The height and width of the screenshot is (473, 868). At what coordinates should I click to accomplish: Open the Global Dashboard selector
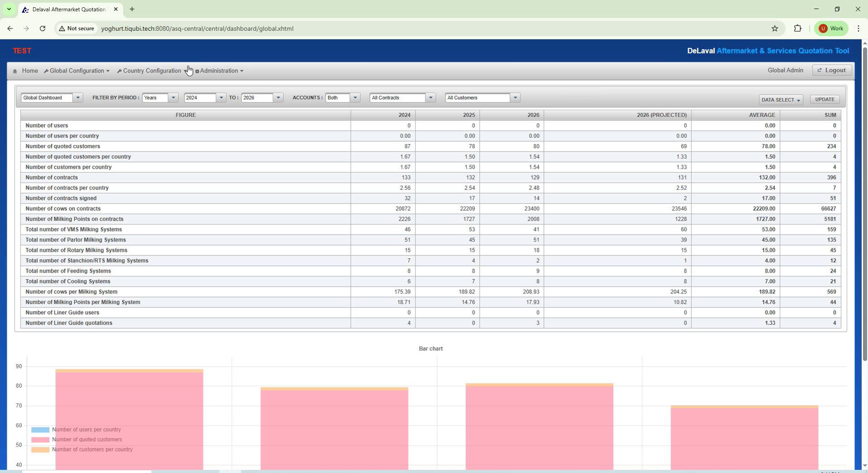point(52,98)
